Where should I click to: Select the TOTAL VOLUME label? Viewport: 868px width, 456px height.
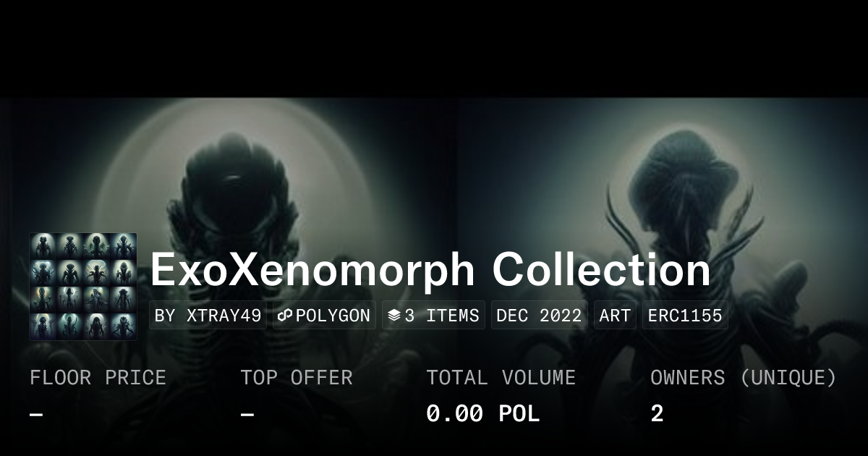(x=501, y=378)
